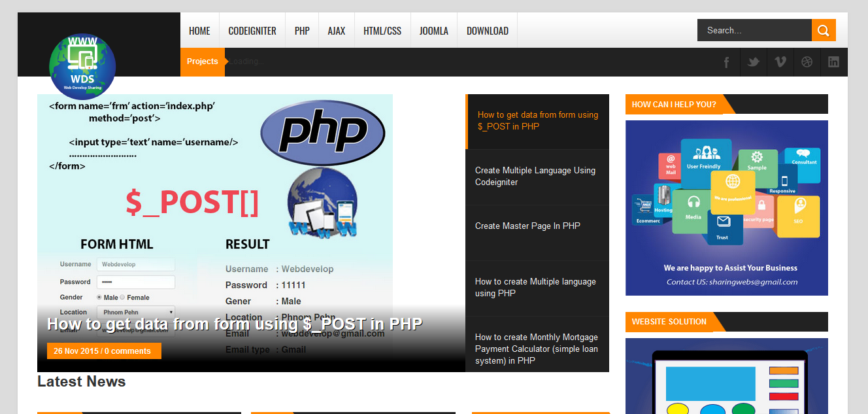Viewport: 868px width, 414px height.
Task: Open the HOME menu item
Action: pyautogui.click(x=199, y=31)
